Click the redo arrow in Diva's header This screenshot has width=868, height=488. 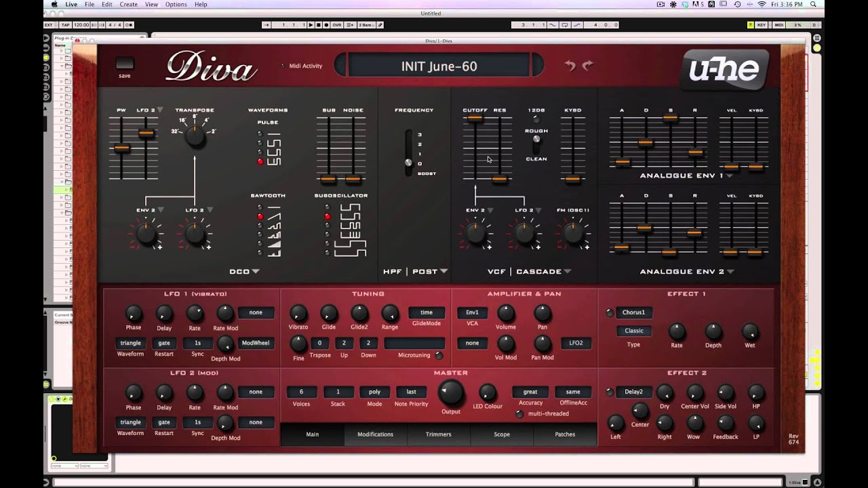click(588, 65)
